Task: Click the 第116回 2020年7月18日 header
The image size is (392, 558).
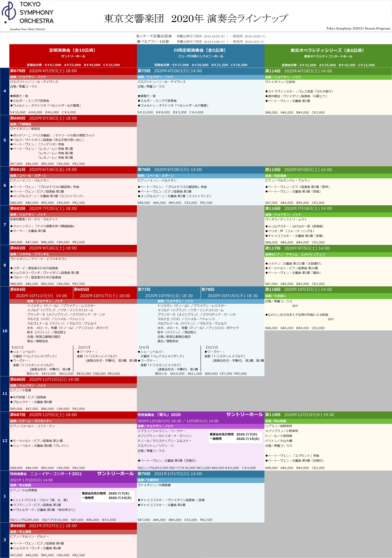Action: coord(328,209)
